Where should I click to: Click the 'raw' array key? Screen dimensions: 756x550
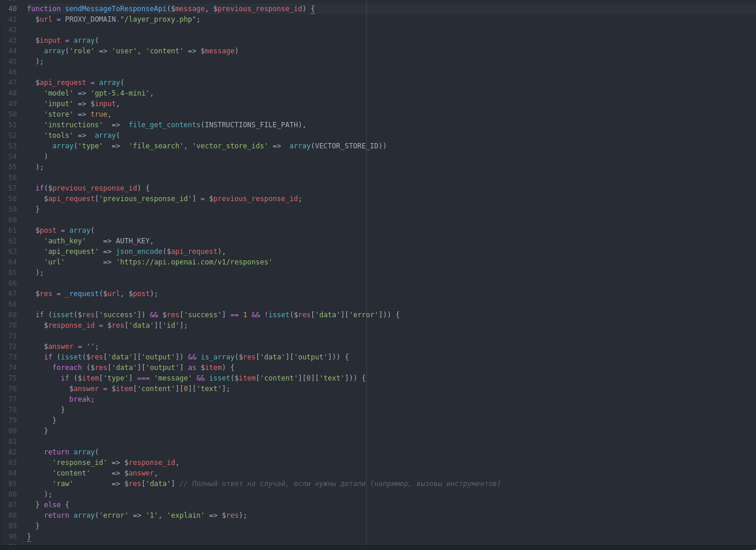tap(63, 484)
